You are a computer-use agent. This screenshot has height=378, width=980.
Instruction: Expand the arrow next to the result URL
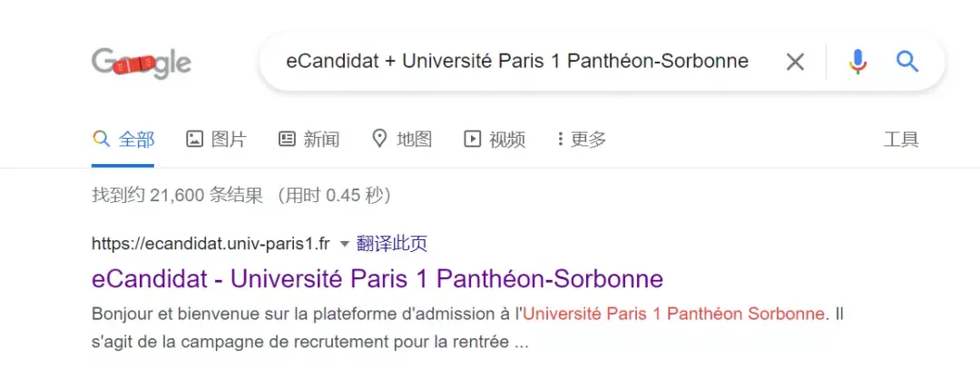(344, 244)
